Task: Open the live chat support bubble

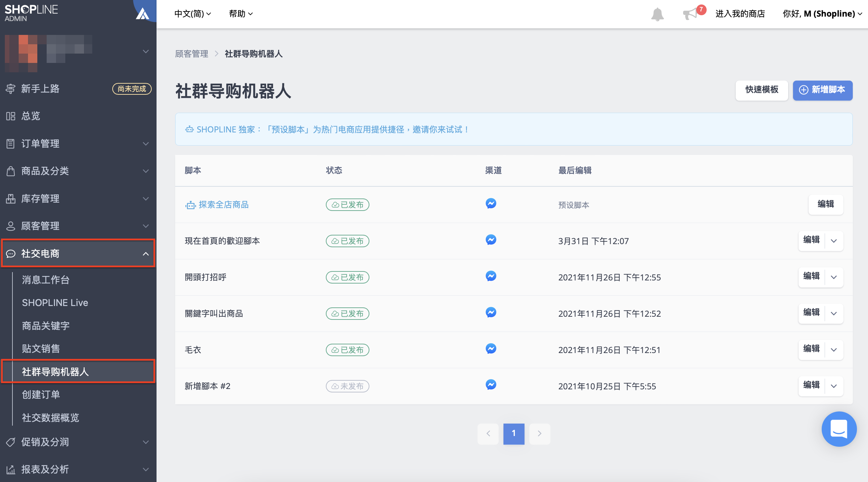Action: [839, 429]
